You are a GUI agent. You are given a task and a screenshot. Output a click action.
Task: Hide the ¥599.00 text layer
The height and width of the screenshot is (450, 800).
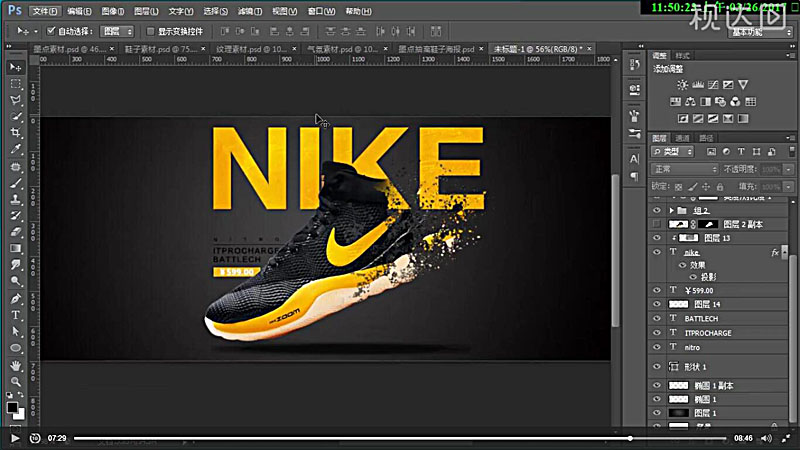[x=657, y=290]
